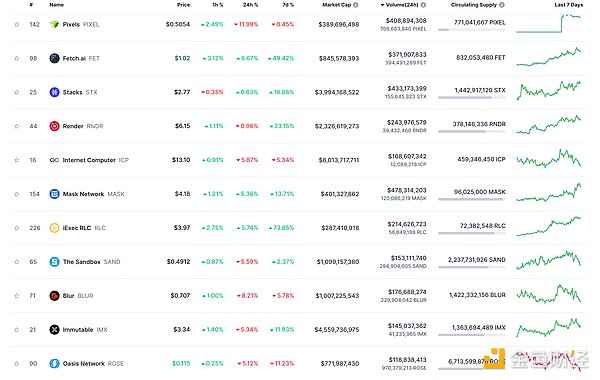Sort by Volume(24h) column arrow
Viewport: 600px width, 380px height.
point(382,5)
